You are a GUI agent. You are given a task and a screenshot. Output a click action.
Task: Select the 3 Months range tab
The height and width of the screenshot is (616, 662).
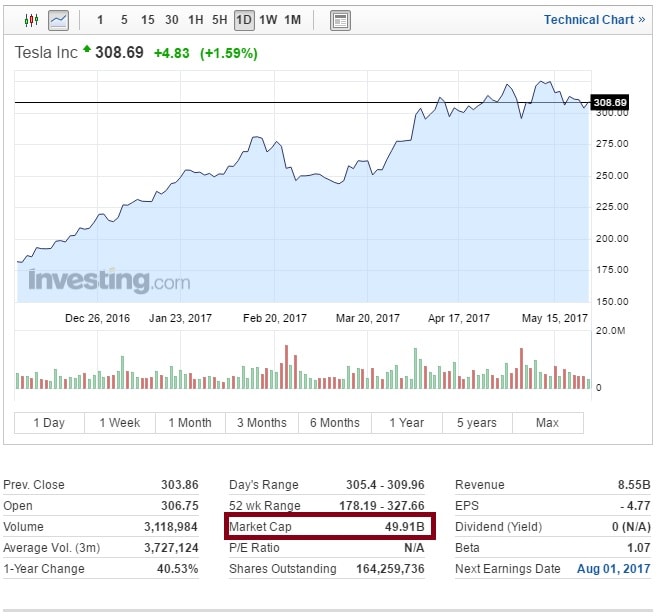tap(262, 423)
